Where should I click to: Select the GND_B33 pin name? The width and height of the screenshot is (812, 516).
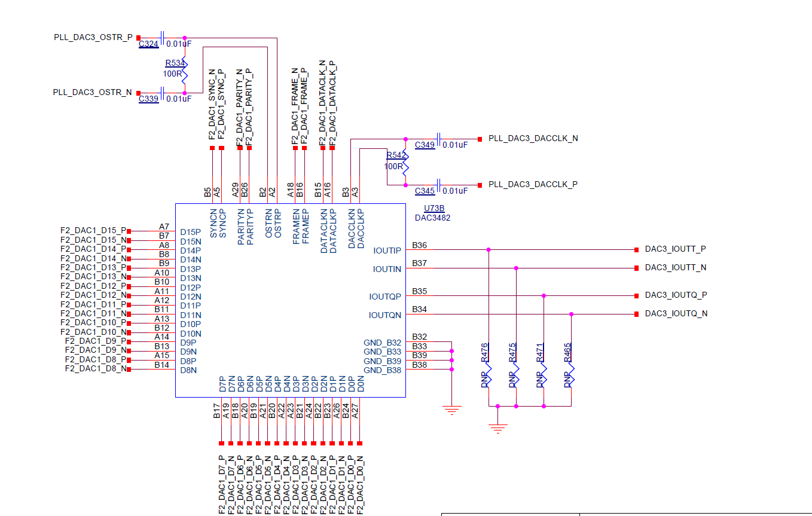383,352
